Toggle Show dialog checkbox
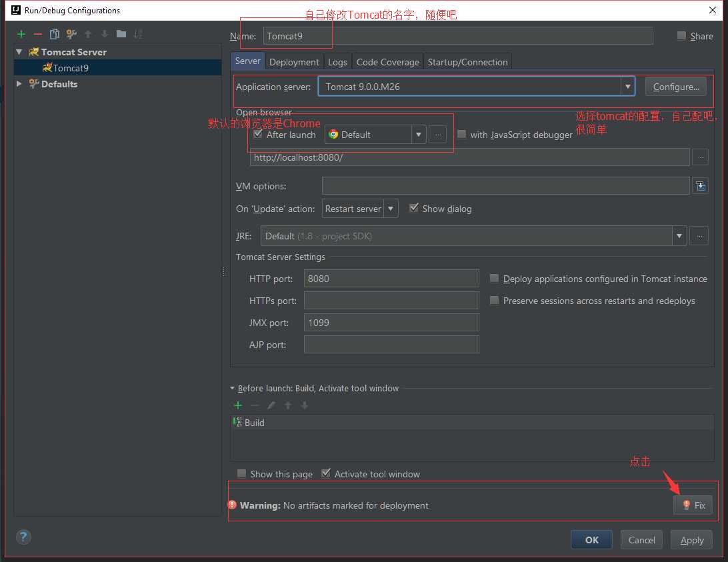 (x=414, y=208)
